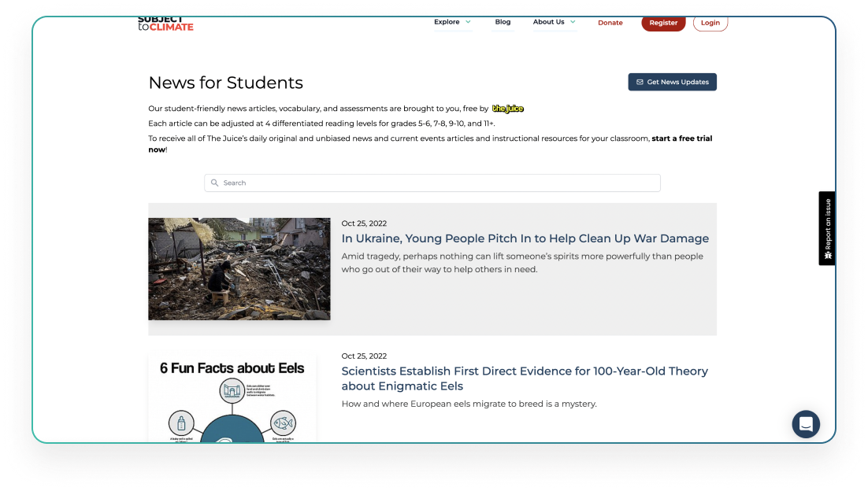
Task: Select Blog in the navigation bar
Action: 503,22
